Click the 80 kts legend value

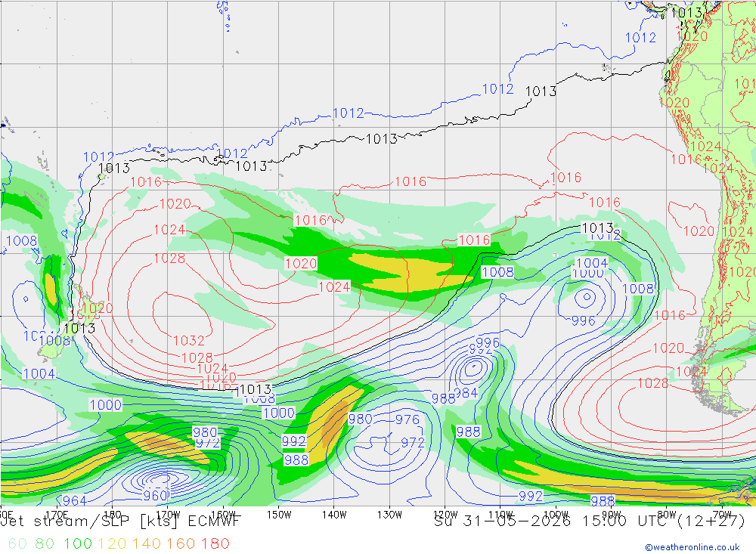click(45, 544)
